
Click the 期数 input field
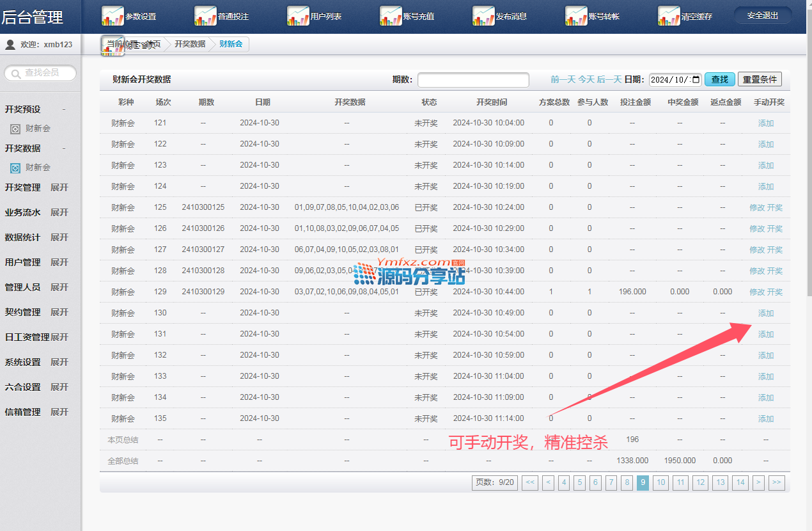pyautogui.click(x=473, y=80)
